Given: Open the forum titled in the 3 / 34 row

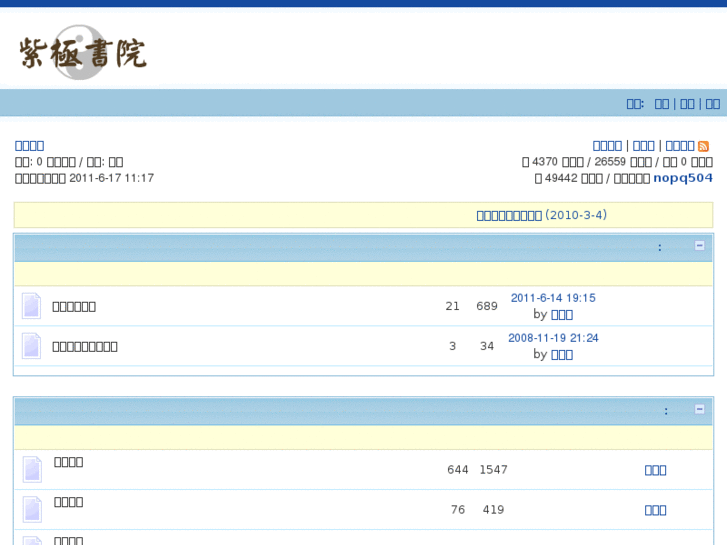Looking at the screenshot, I should click(x=85, y=346).
